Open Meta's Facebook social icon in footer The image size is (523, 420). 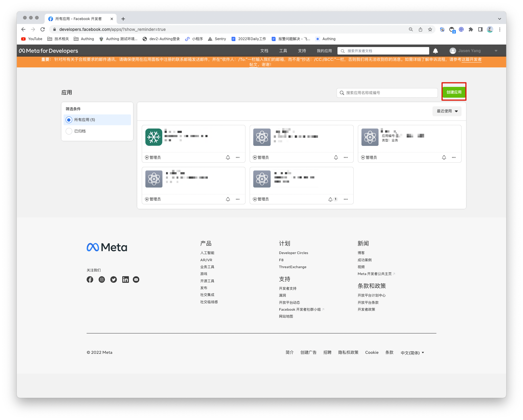point(90,280)
